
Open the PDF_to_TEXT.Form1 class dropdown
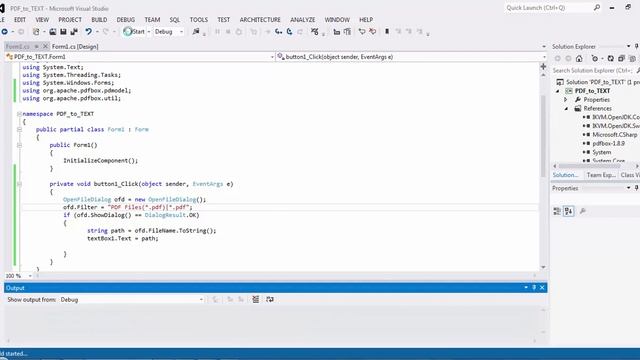point(140,57)
